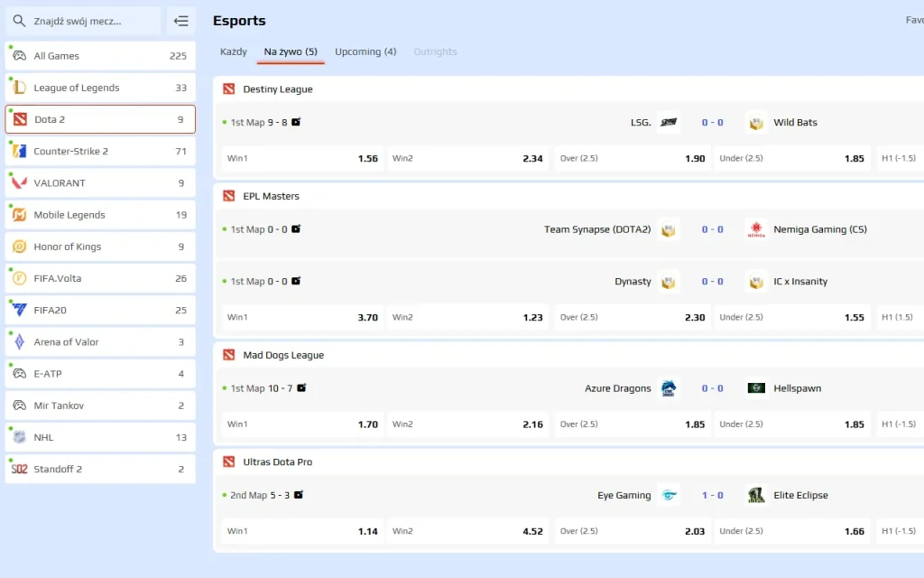Pick Over (2.5) at 1.90 odds
The height and width of the screenshot is (578, 924).
pyautogui.click(x=633, y=158)
